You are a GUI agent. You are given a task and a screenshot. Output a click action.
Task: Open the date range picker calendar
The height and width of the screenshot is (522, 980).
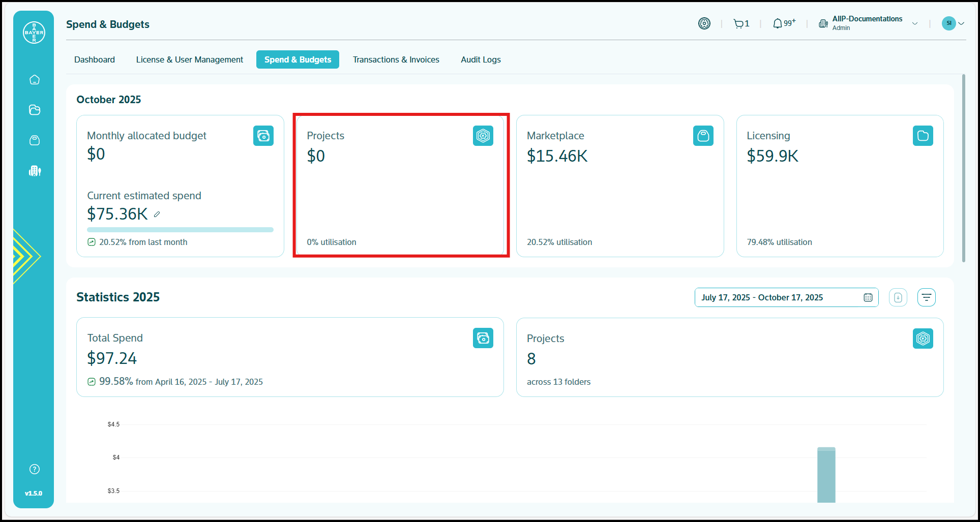pyautogui.click(x=868, y=297)
